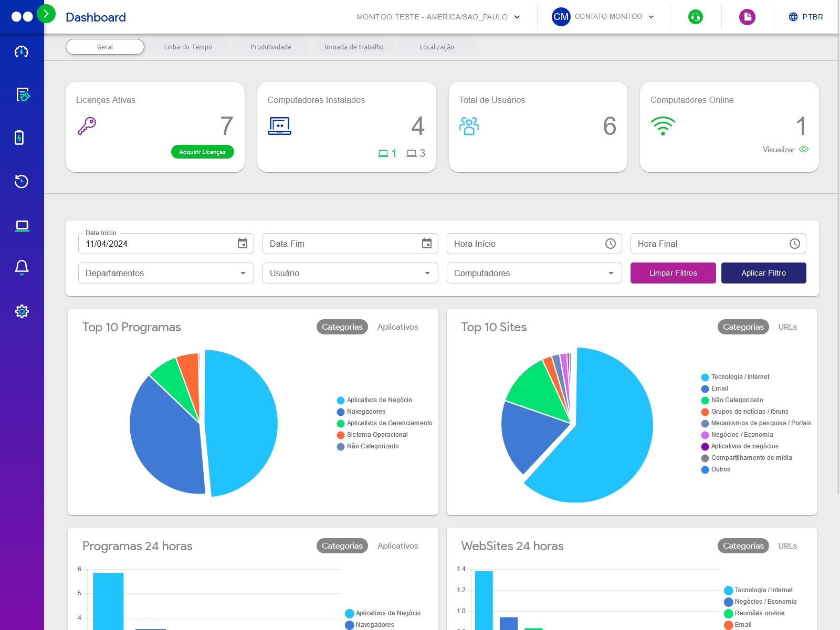Switch to Produtividade tab

pyautogui.click(x=271, y=47)
